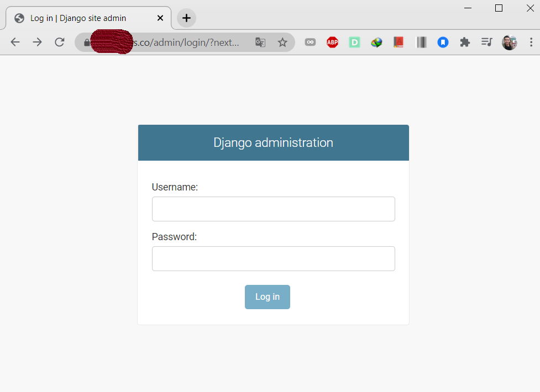Open the Chrome profile avatar
This screenshot has height=392, width=540.
[510, 43]
